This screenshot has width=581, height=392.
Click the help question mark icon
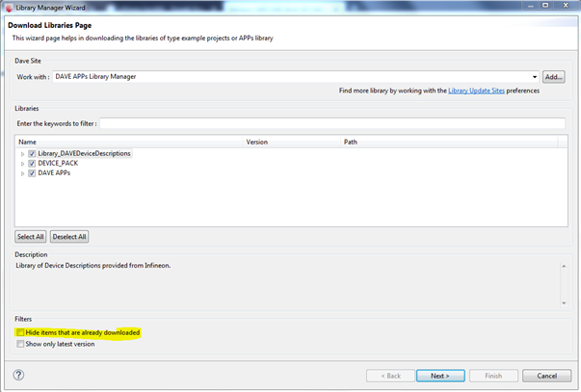[18, 375]
